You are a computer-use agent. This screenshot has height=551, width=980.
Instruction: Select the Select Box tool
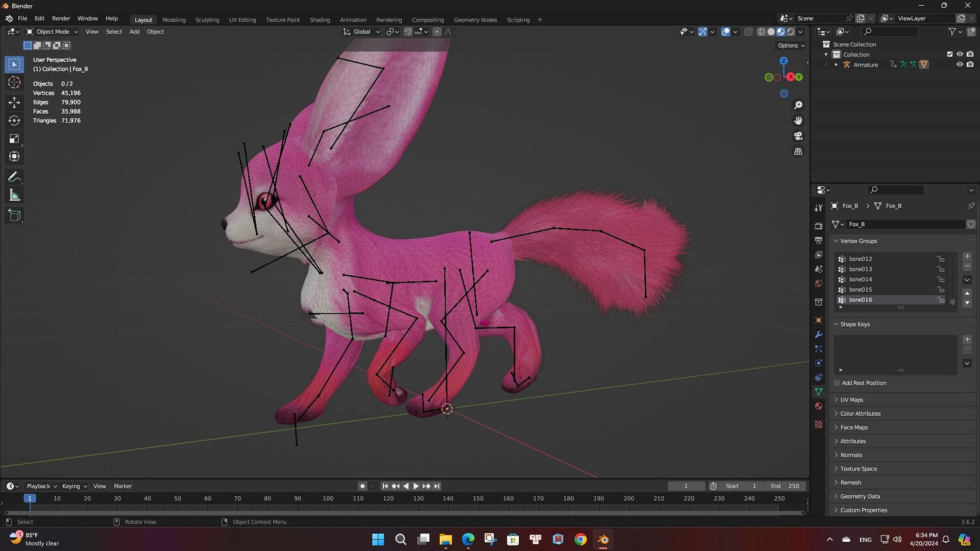coord(14,64)
